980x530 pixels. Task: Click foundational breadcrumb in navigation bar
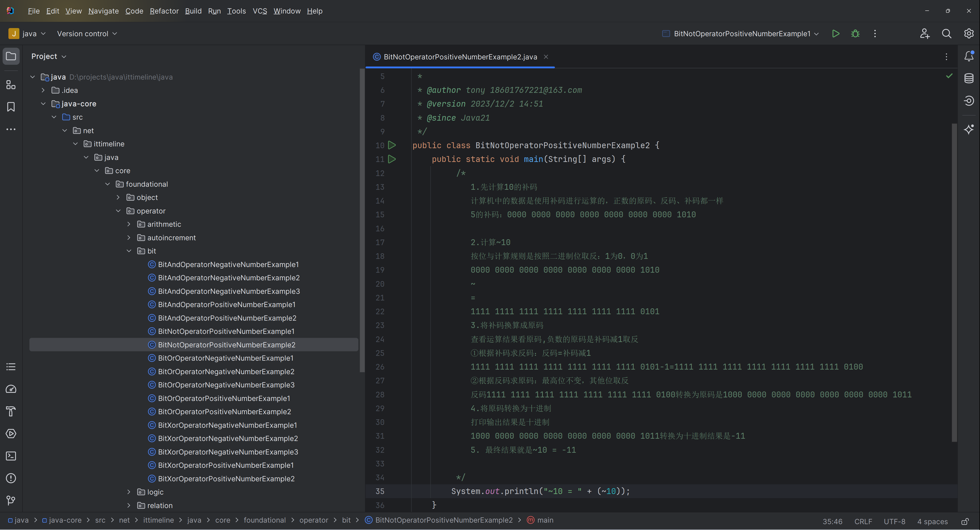click(x=265, y=520)
